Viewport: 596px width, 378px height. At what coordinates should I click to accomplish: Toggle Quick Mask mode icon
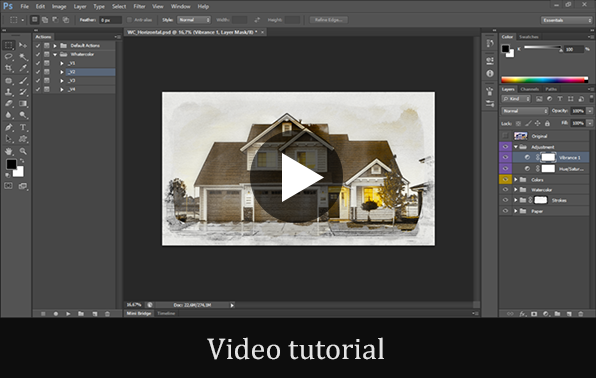point(8,186)
